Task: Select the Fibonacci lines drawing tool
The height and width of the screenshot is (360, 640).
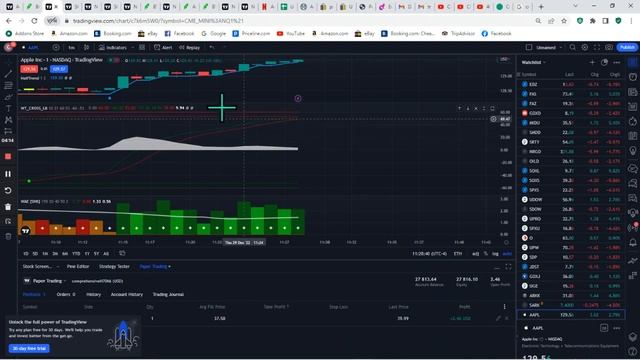Action: click(x=8, y=85)
